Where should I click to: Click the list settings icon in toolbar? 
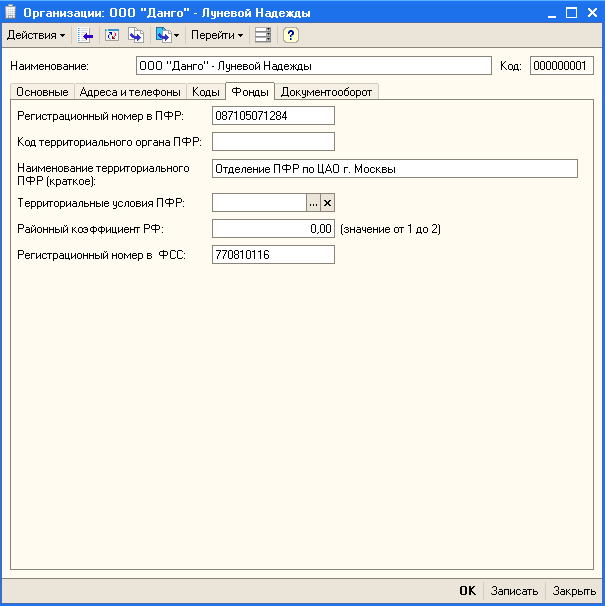coord(263,35)
